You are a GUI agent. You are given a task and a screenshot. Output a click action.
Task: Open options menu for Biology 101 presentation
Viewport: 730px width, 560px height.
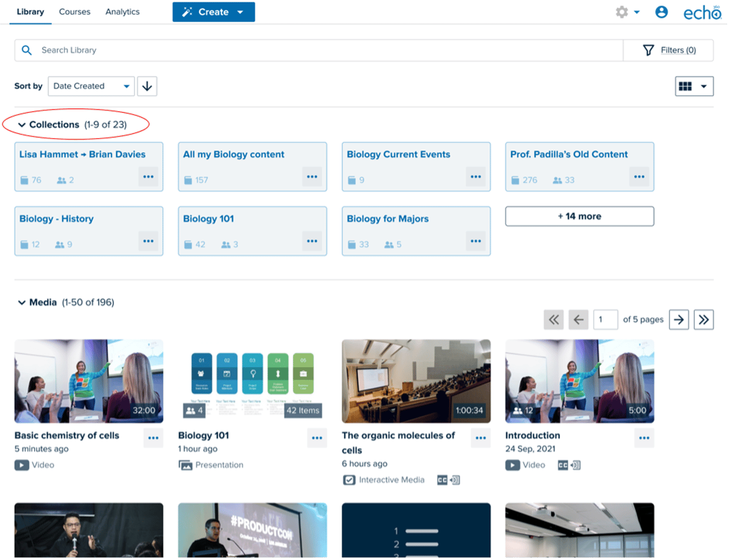(317, 438)
